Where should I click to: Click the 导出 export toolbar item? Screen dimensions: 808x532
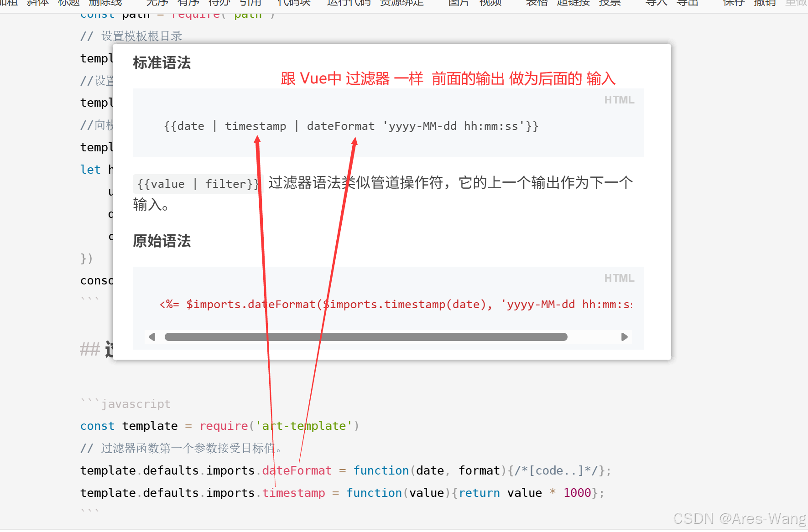coord(688,3)
